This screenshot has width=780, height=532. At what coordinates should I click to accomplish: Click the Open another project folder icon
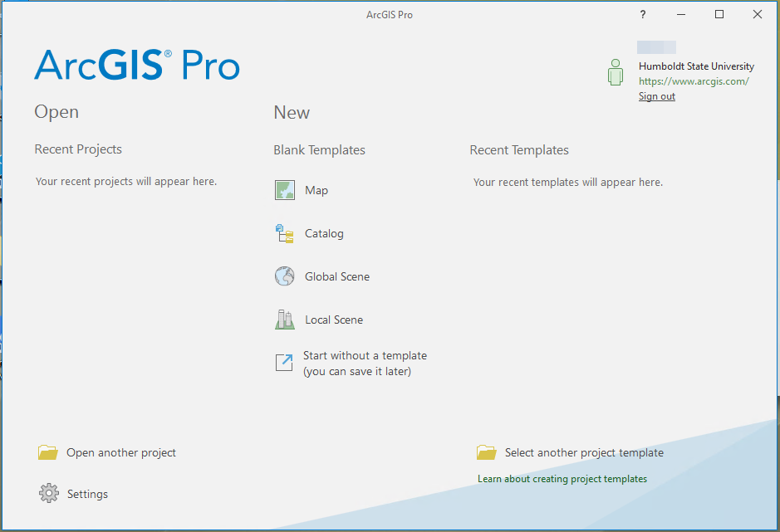pos(47,452)
